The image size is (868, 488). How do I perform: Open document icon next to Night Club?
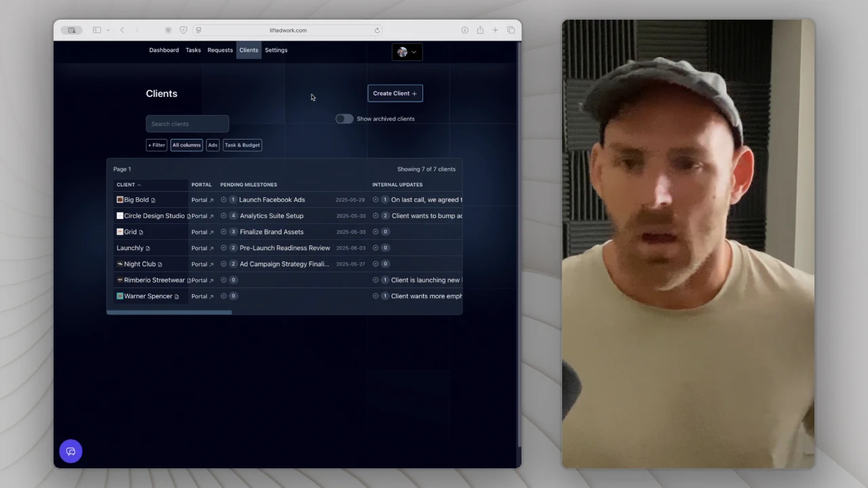point(160,264)
